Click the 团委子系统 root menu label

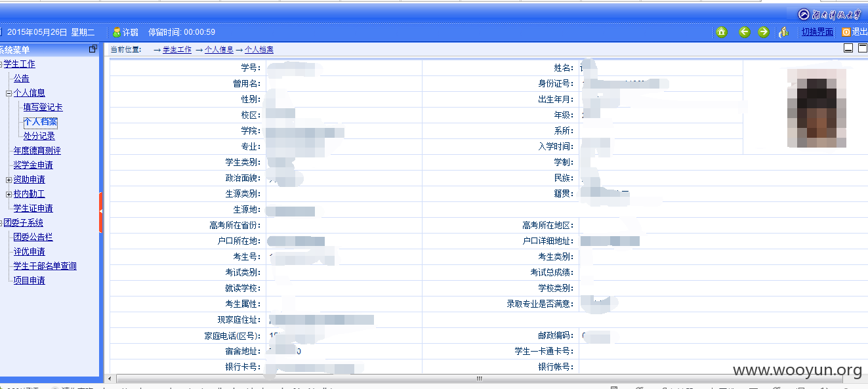click(x=24, y=223)
